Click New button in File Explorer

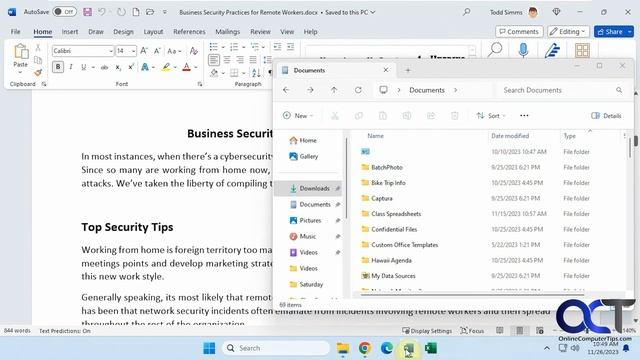click(298, 116)
